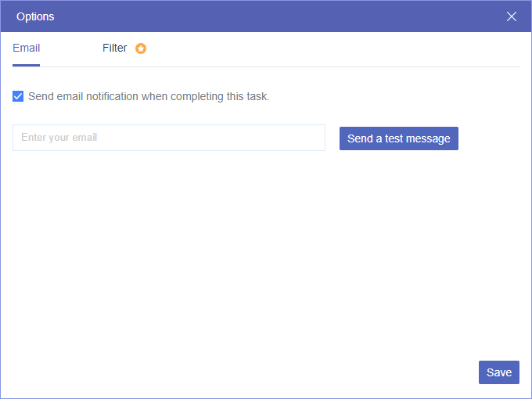Click the white X in the blue header
The width and height of the screenshot is (532, 399).
512,16
